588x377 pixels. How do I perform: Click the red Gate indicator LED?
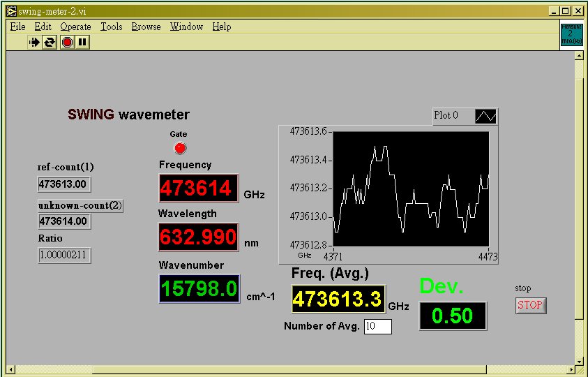tap(180, 148)
